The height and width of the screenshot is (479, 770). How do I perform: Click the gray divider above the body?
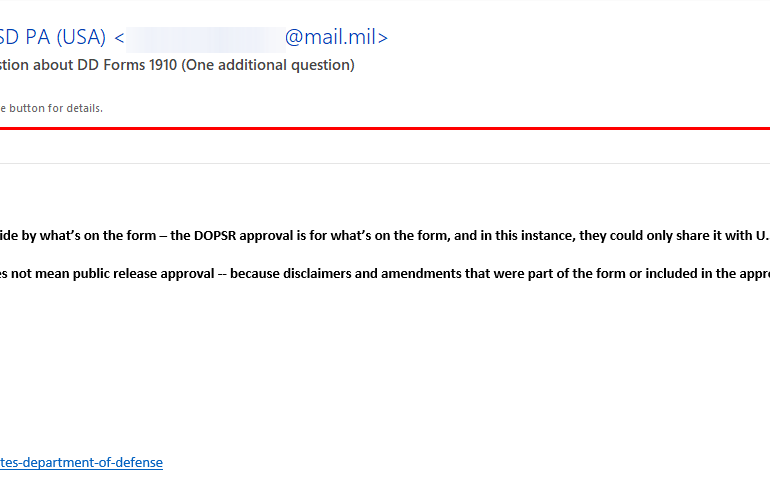(400, 163)
